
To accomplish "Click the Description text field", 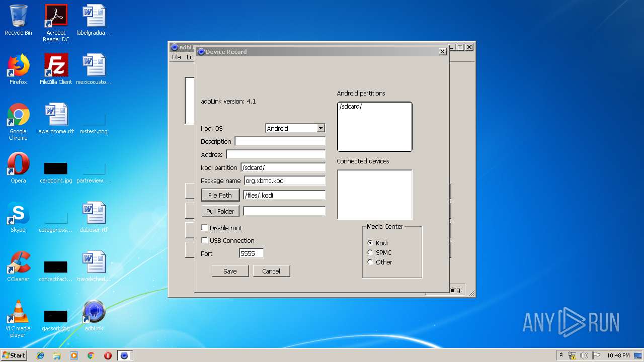I will pyautogui.click(x=280, y=141).
